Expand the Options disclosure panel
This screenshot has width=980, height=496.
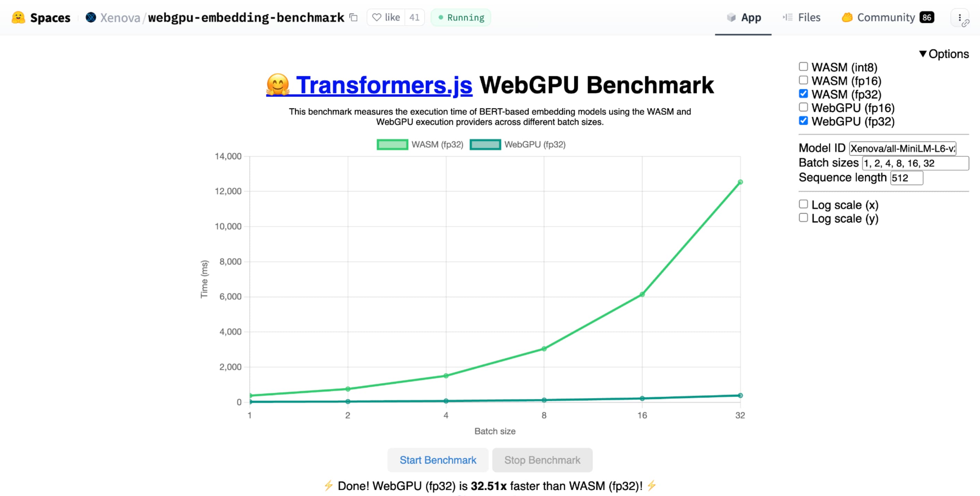click(945, 54)
